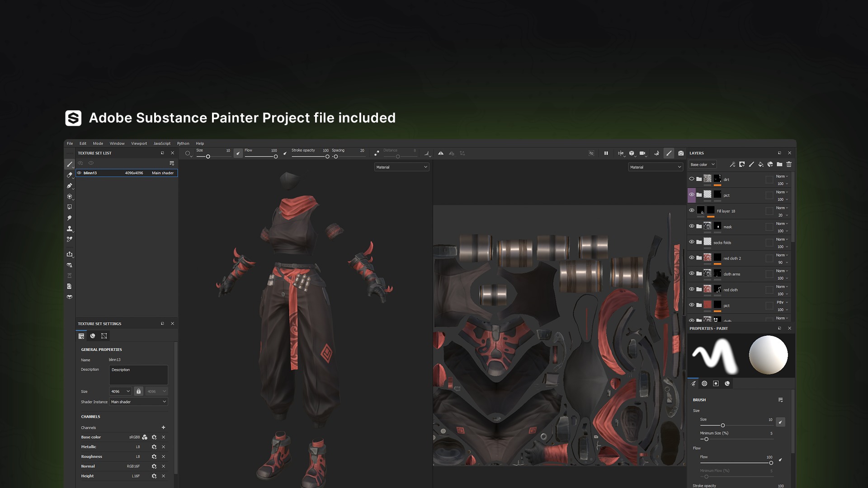Click the video camera view icon

[642, 153]
